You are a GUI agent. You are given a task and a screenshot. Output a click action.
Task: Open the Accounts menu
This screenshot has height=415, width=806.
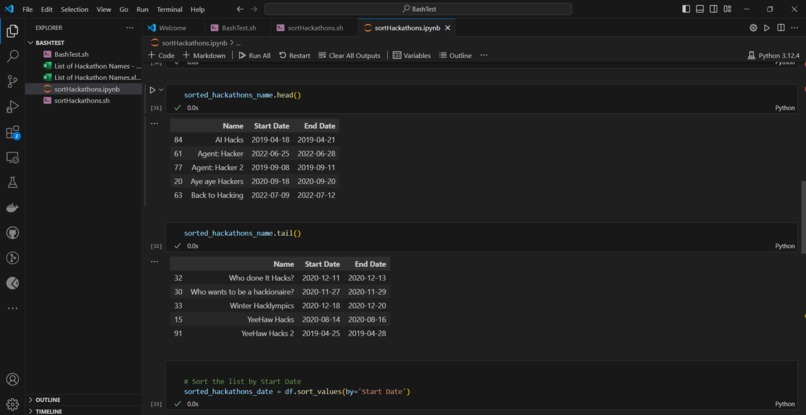tap(12, 380)
